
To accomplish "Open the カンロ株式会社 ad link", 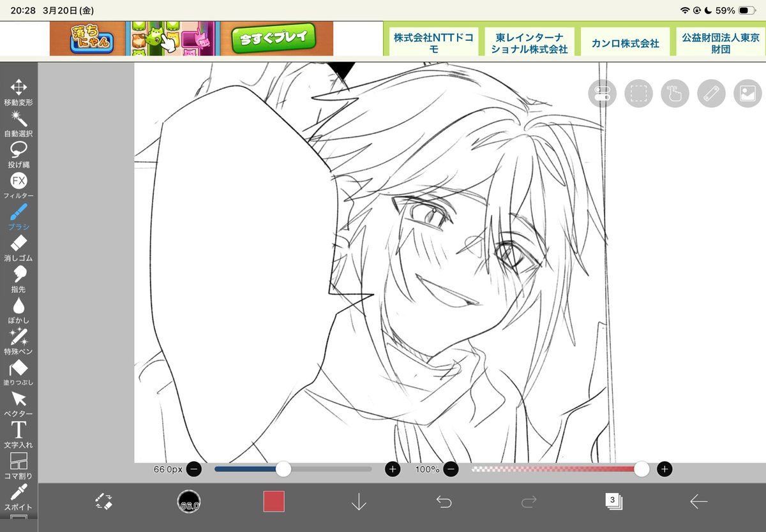I will (x=625, y=43).
